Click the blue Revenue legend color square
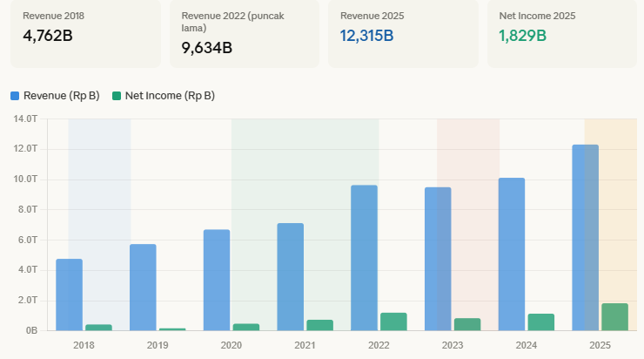The height and width of the screenshot is (359, 644). click(x=16, y=96)
